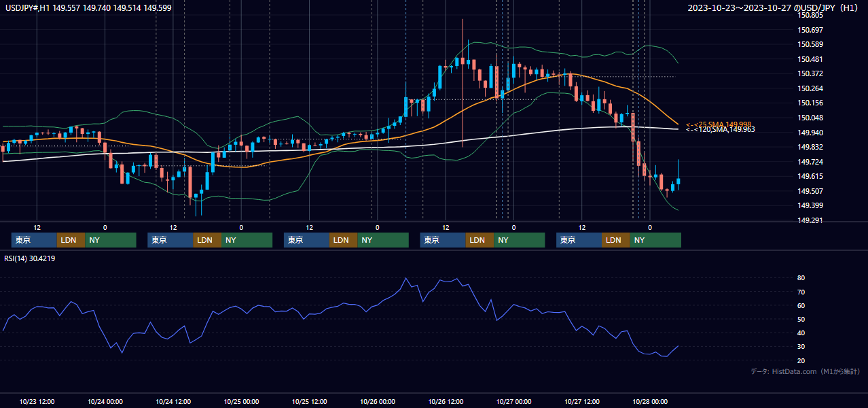The width and height of the screenshot is (868, 408).
Task: Select the 149.399 price axis label
Action: 810,205
